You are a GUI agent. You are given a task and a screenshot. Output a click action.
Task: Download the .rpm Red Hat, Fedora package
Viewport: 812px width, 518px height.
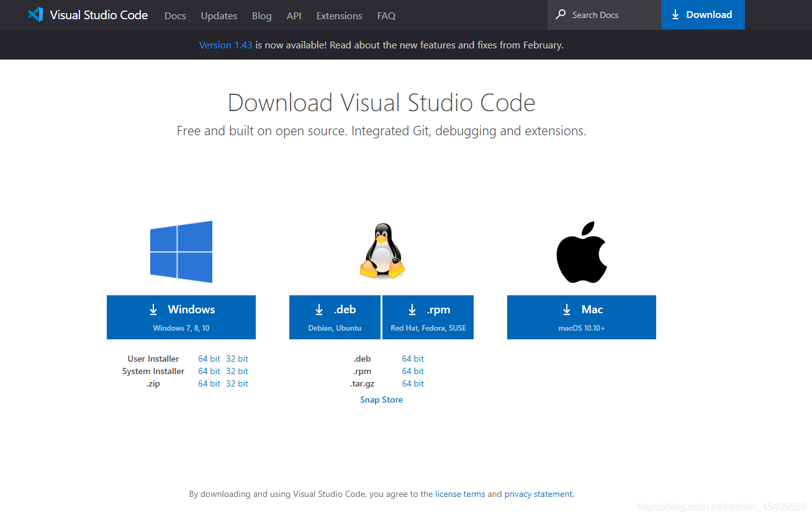coord(428,317)
